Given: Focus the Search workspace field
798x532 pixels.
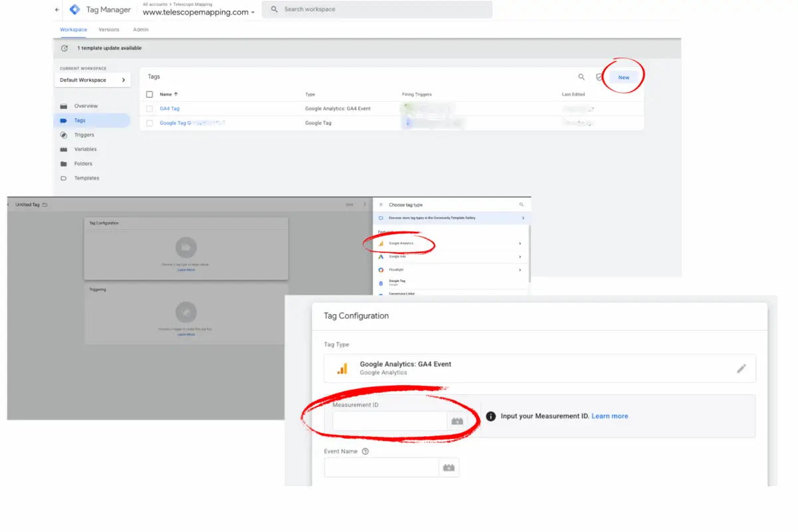Looking at the screenshot, I should [377, 9].
